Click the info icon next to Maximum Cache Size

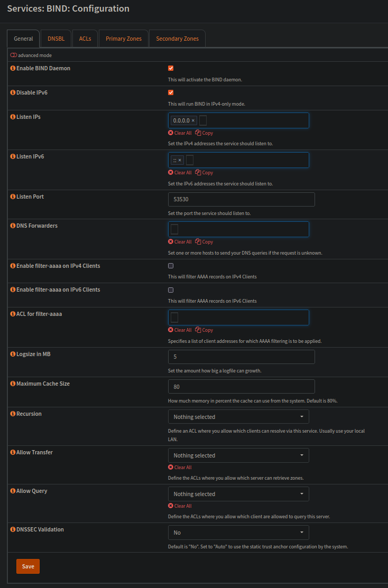[13, 384]
